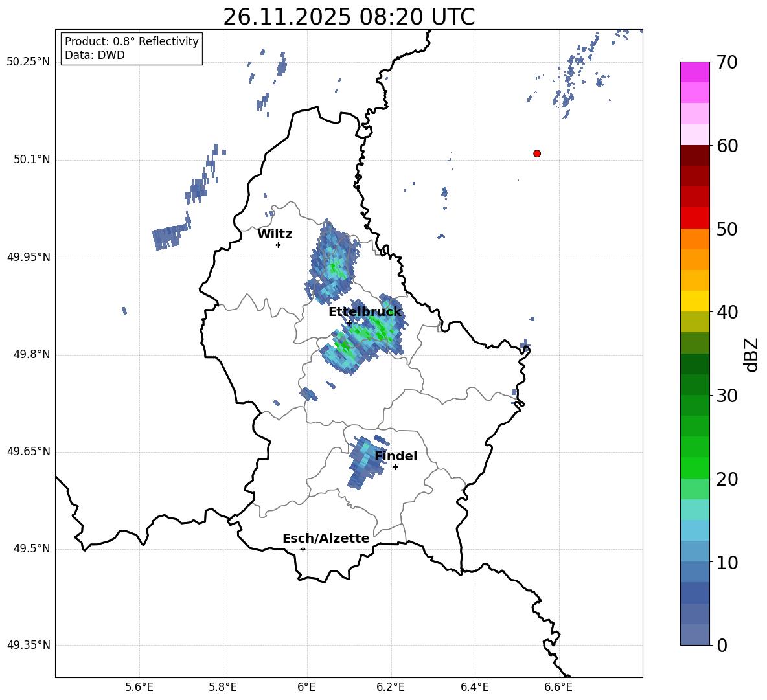Click the 10 tick on colorbar

coord(727,563)
